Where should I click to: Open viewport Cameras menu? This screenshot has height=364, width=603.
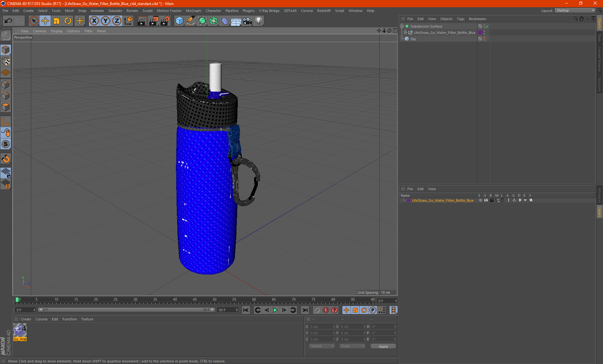[x=40, y=31]
